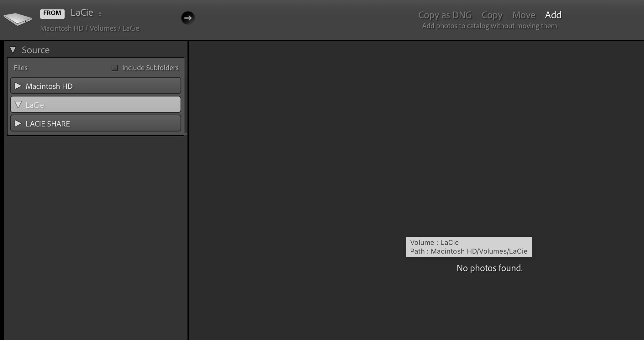Select the LaCie volume row name
The image size is (644, 340).
tap(35, 105)
